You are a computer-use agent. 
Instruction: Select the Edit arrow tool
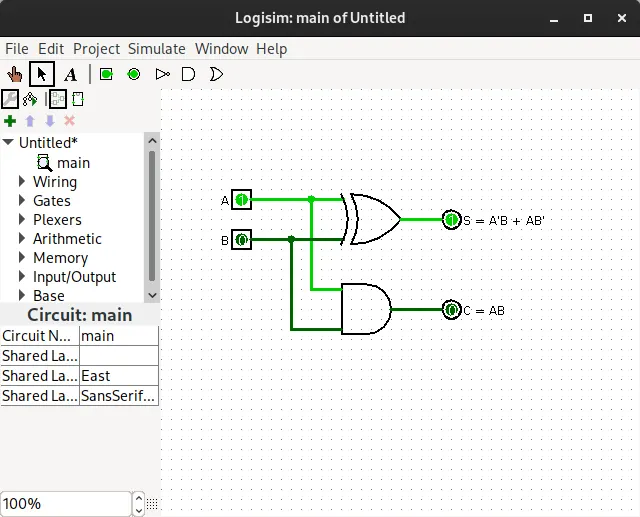(42, 74)
